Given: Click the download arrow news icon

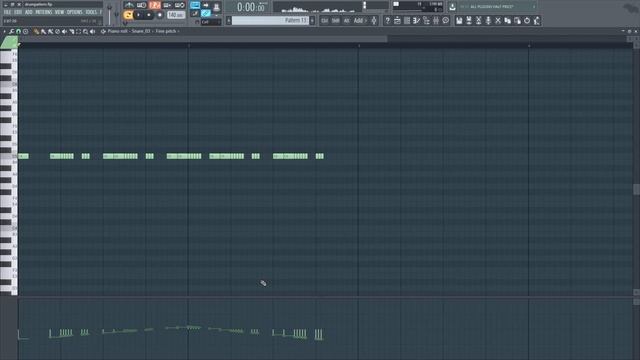Looking at the screenshot, I should (x=452, y=7).
